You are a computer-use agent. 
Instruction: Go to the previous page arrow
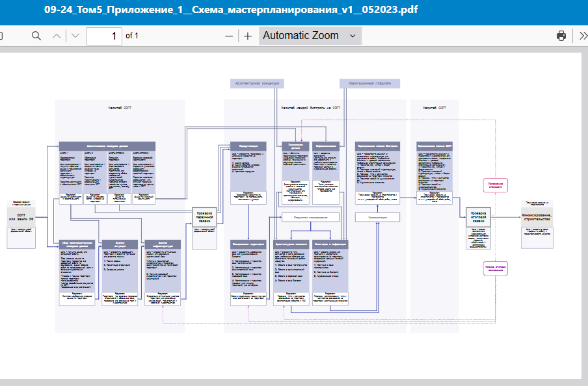pyautogui.click(x=56, y=36)
